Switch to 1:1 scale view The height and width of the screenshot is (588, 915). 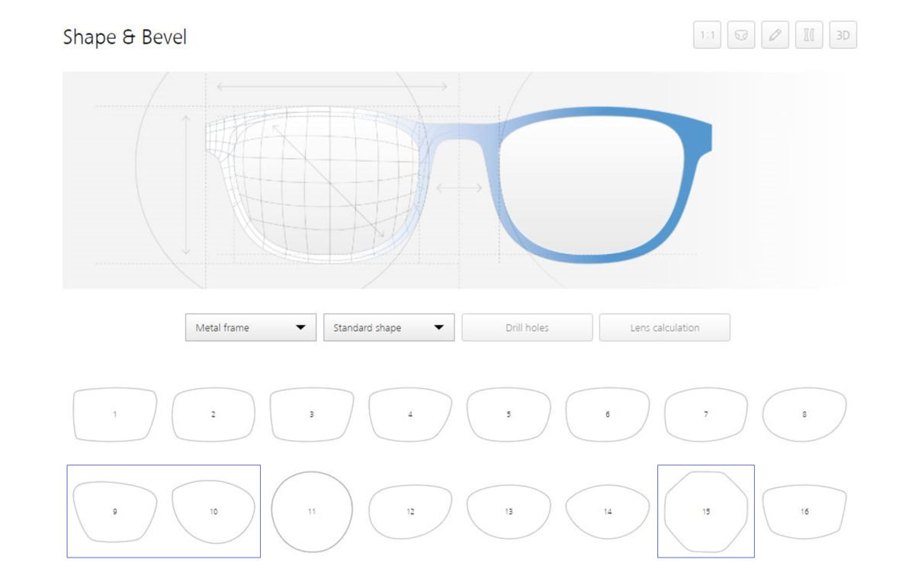706,34
